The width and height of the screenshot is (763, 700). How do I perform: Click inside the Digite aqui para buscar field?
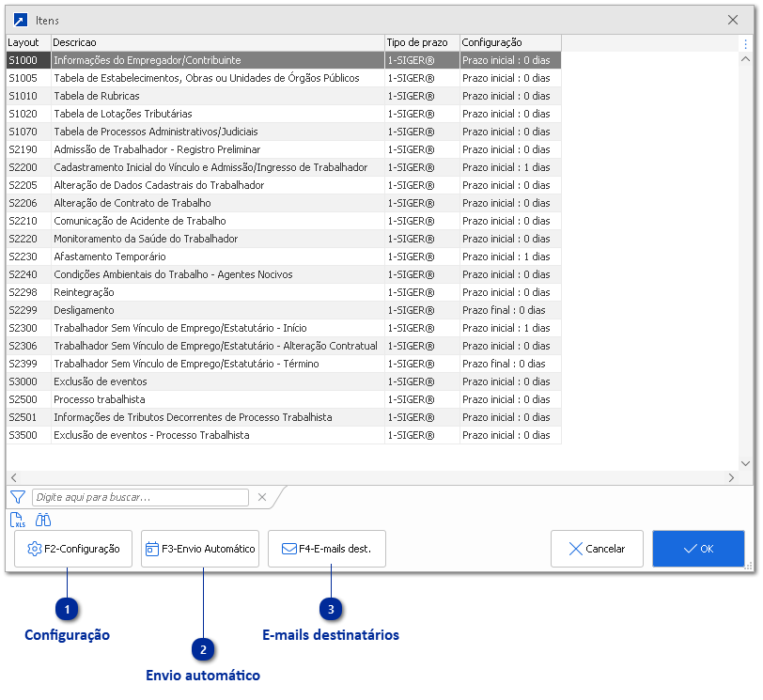[141, 497]
